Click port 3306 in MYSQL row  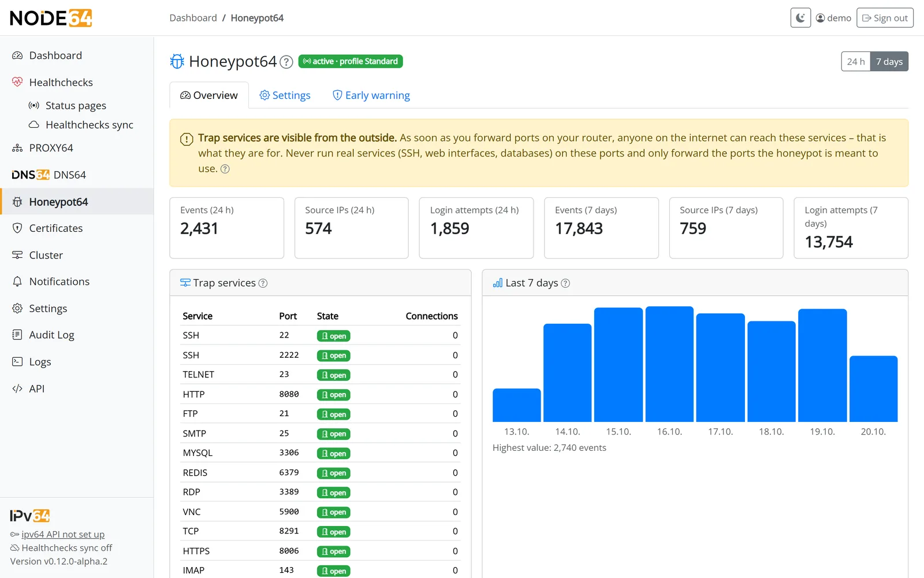click(289, 453)
